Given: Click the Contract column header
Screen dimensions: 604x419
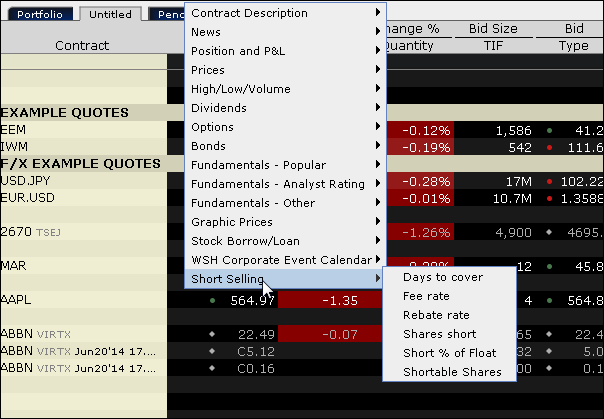Looking at the screenshot, I should 82,46.
